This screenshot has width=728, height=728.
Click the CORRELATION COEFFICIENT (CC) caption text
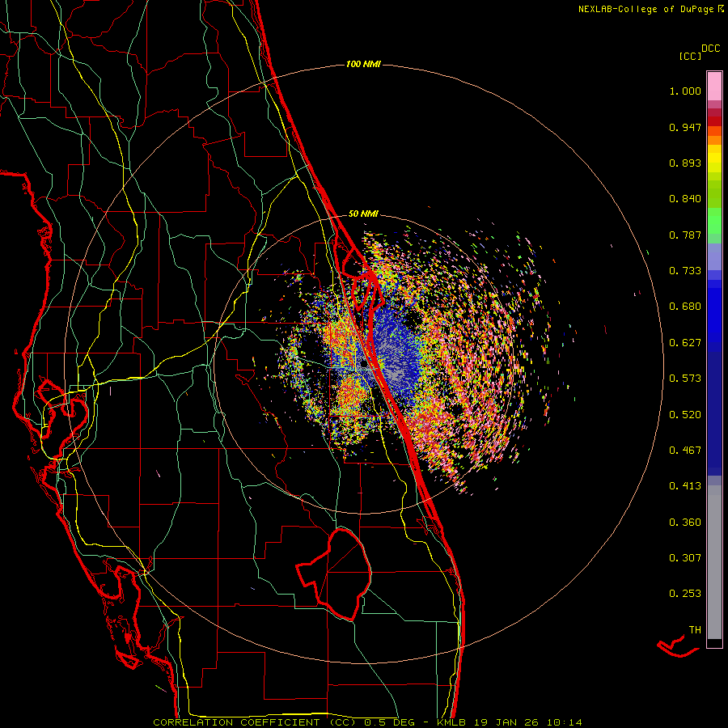coord(255,722)
